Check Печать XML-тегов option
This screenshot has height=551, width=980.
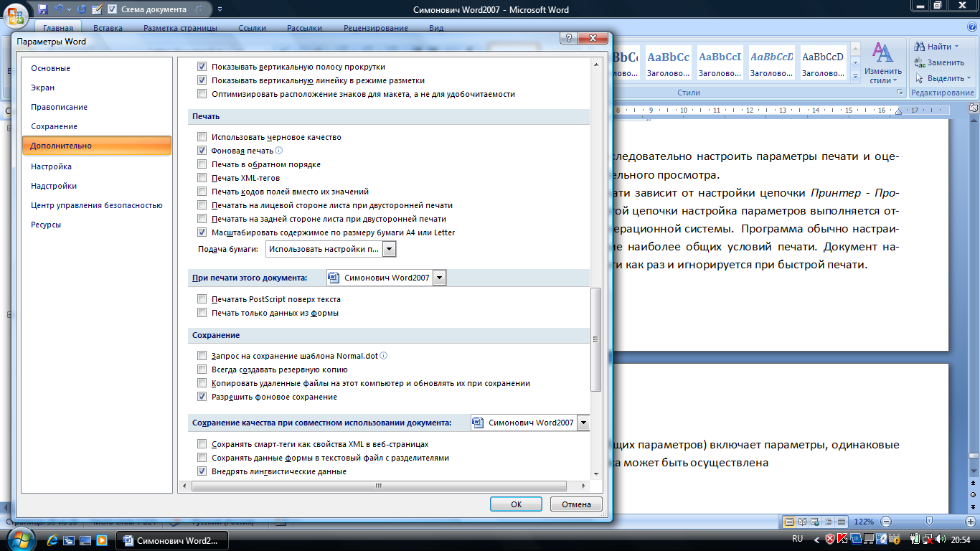pos(202,178)
